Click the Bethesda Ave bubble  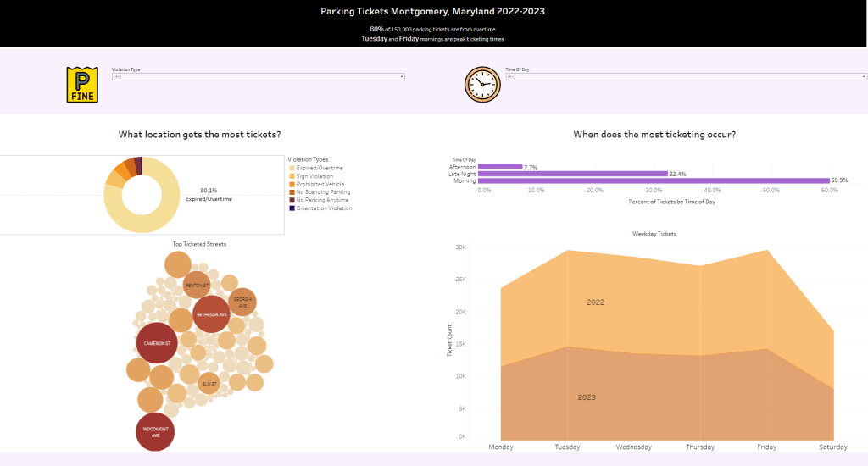(x=211, y=314)
